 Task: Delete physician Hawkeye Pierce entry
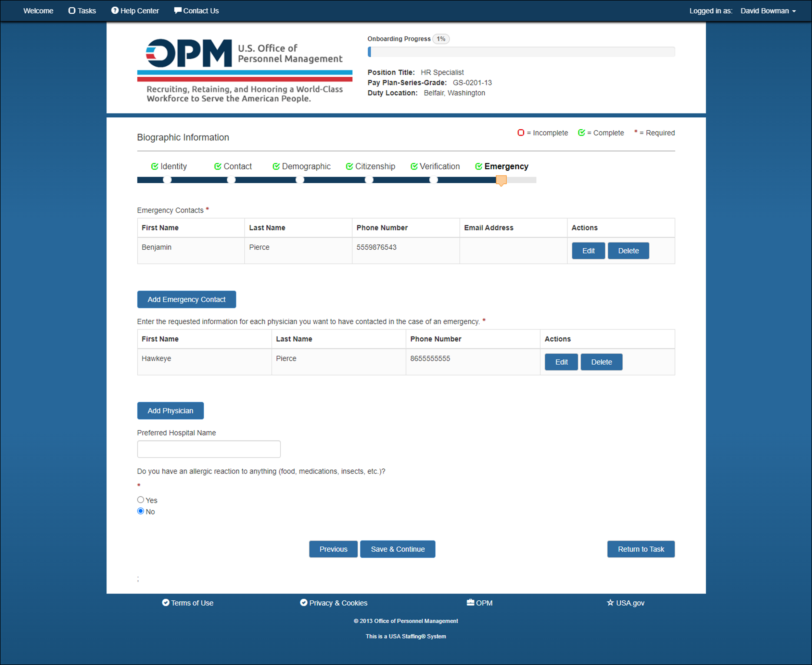click(x=602, y=362)
